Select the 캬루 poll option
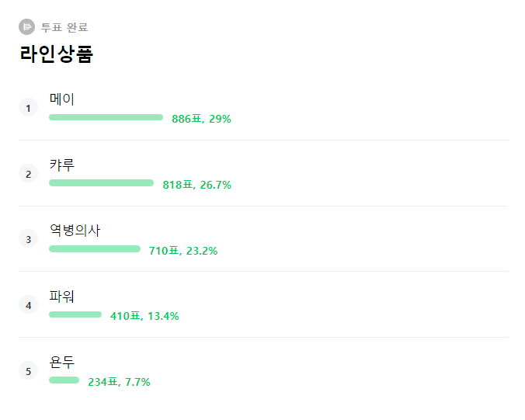The width and height of the screenshot is (525, 420). click(62, 165)
